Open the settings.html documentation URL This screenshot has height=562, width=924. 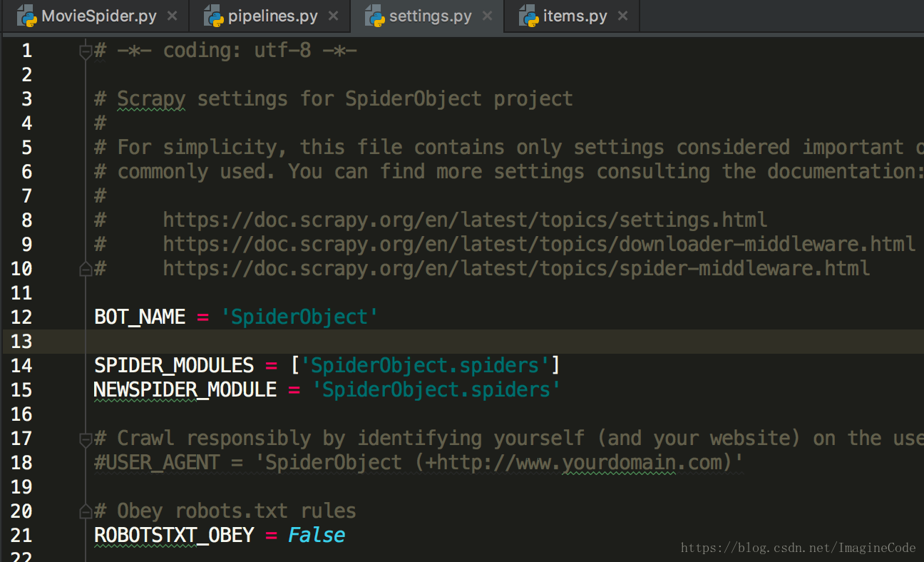(465, 220)
